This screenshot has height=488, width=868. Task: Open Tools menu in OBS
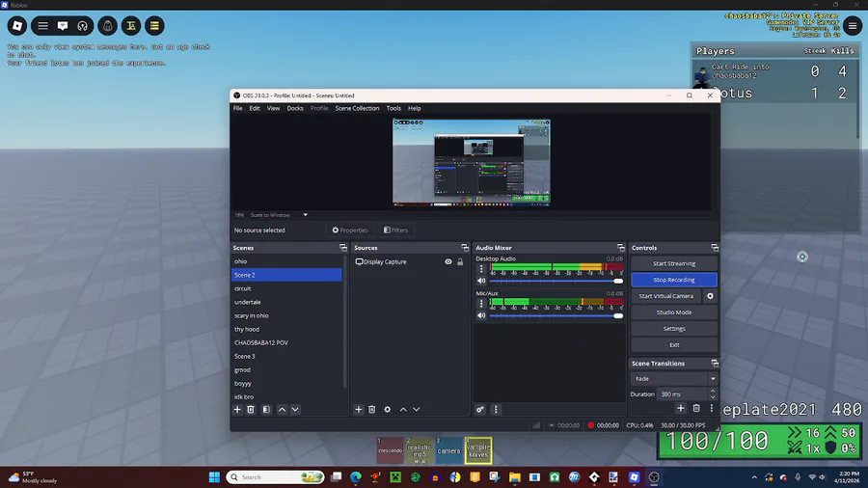(393, 108)
